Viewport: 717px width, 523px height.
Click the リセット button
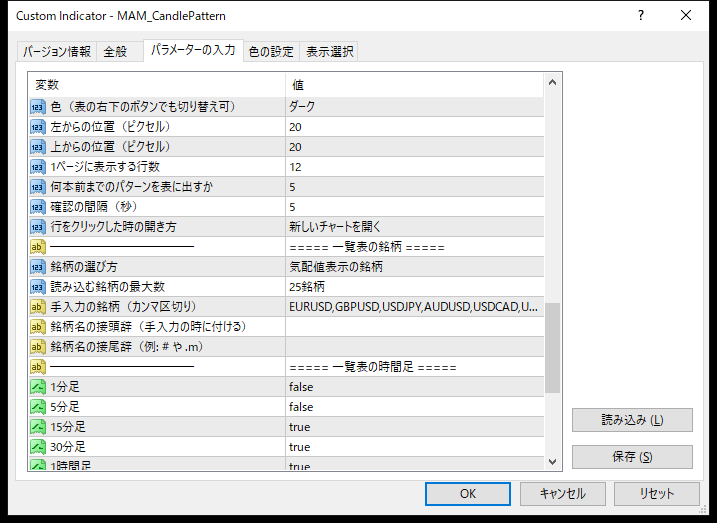657,494
